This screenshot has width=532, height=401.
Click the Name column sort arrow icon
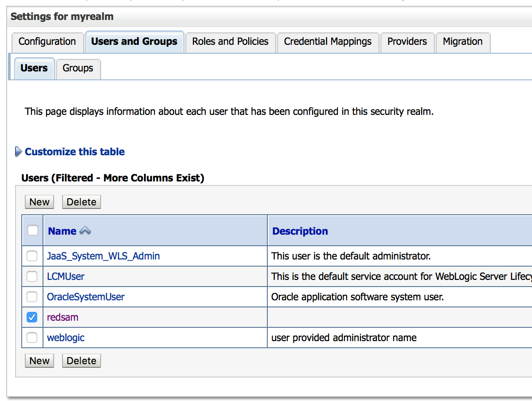click(x=85, y=231)
